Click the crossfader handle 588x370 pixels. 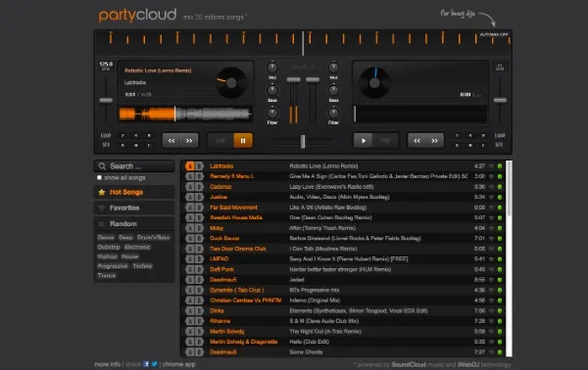pos(302,141)
